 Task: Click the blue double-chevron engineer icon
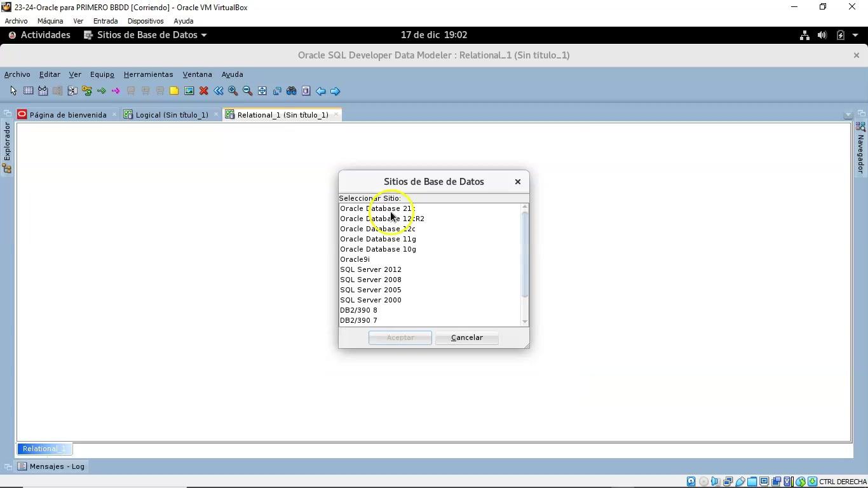(x=219, y=91)
